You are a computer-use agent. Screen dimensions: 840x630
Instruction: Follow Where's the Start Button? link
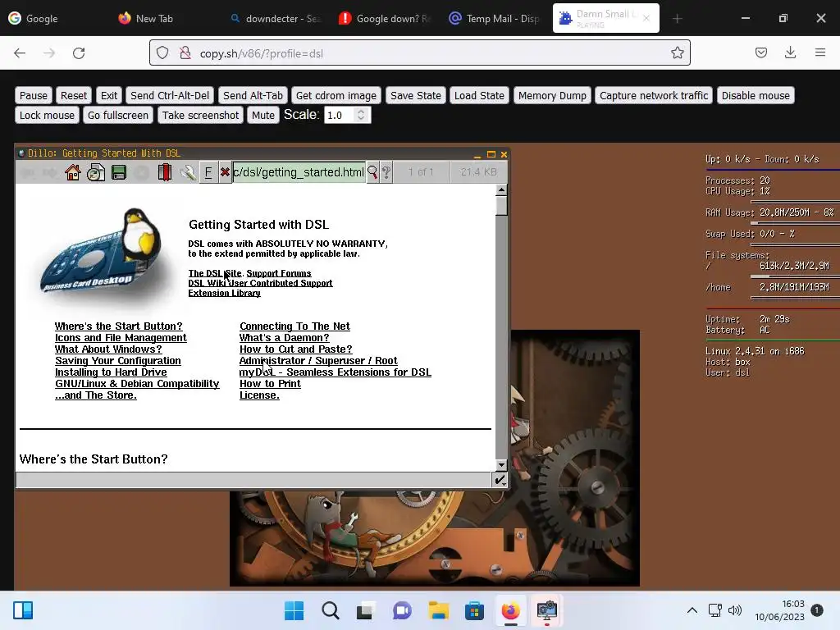pos(118,326)
